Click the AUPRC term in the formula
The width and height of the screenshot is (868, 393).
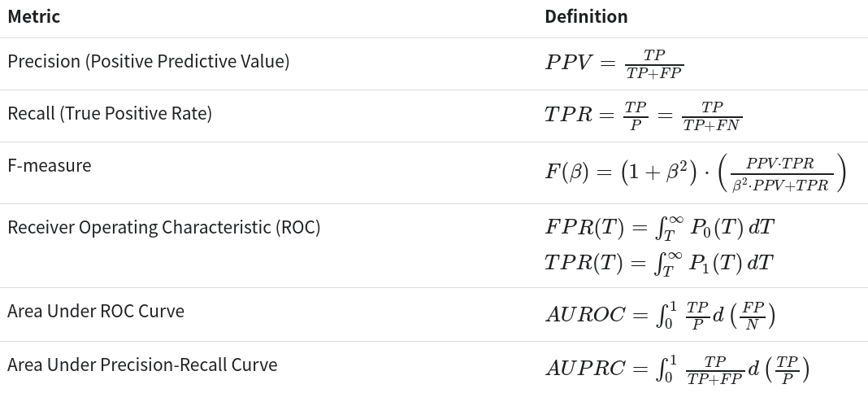pos(585,369)
